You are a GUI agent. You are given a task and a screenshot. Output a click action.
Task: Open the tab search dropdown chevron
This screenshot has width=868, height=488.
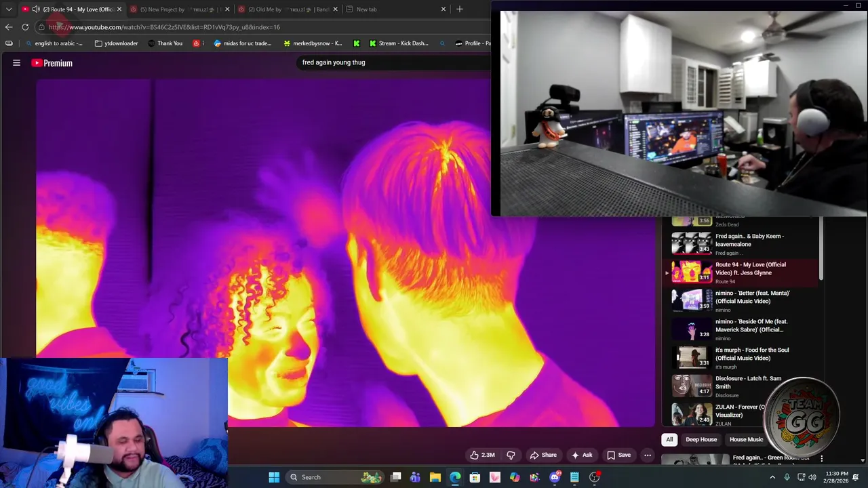[9, 9]
